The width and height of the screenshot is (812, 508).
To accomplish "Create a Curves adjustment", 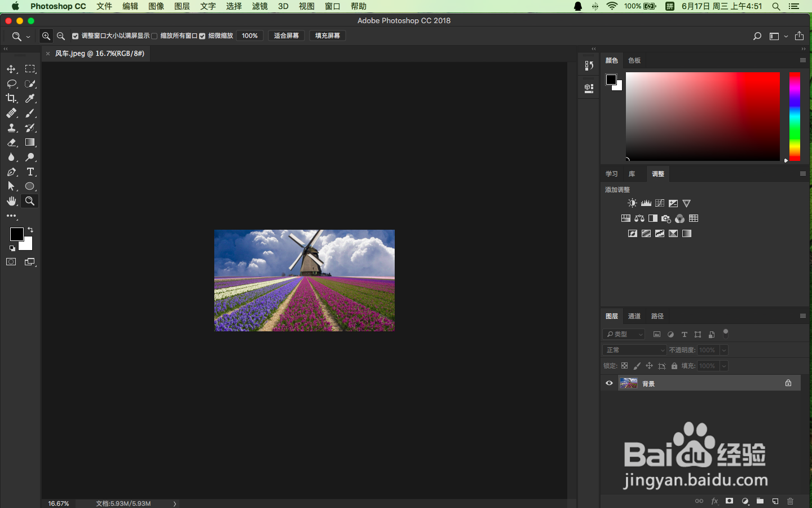I will coord(660,203).
